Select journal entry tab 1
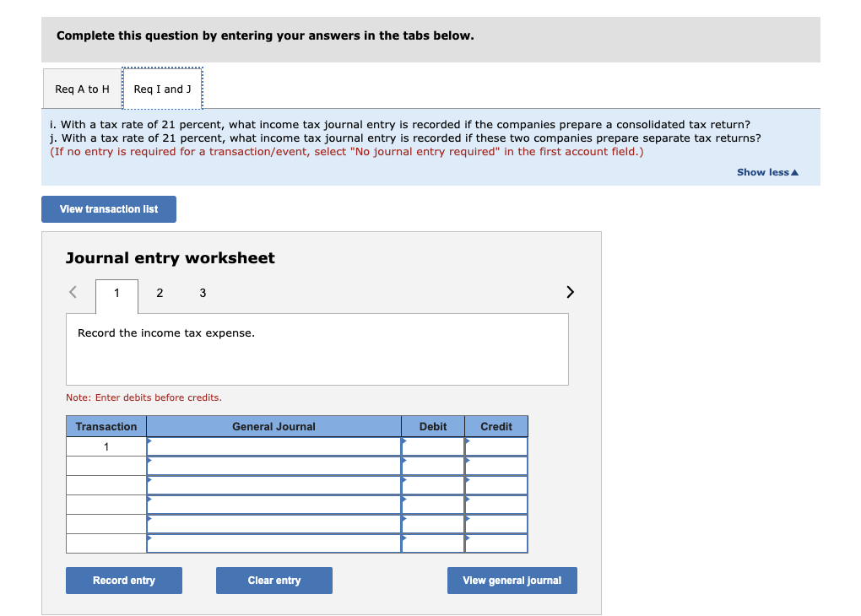The height and width of the screenshot is (616, 861). click(x=116, y=293)
